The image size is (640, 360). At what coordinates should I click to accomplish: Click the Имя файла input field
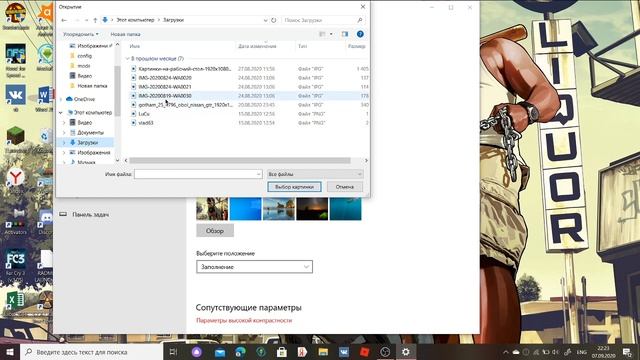coord(195,174)
